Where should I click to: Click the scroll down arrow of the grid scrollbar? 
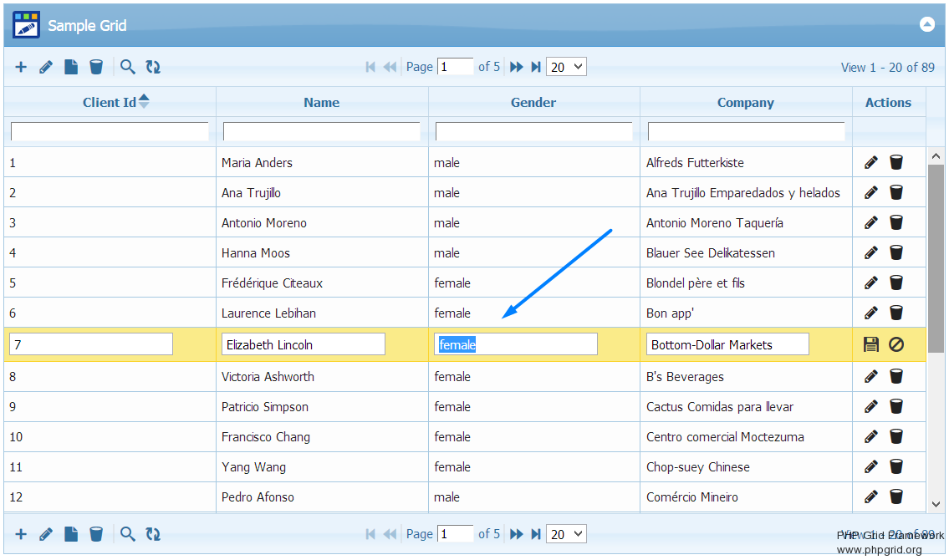(936, 503)
